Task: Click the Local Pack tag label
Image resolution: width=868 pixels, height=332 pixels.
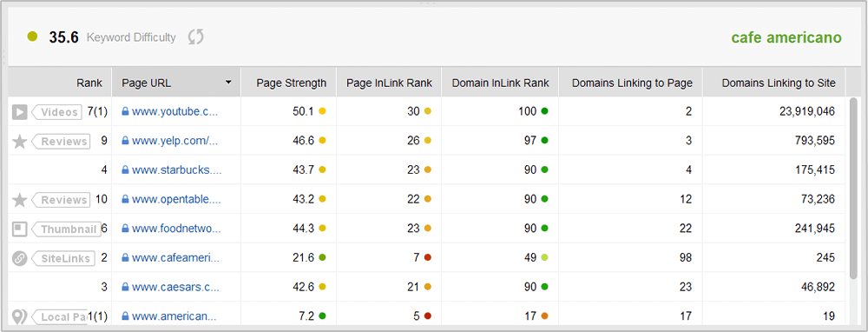Action: point(59,316)
